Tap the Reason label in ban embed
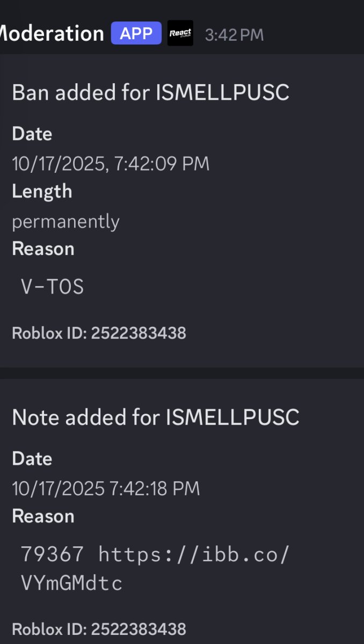 [43, 248]
